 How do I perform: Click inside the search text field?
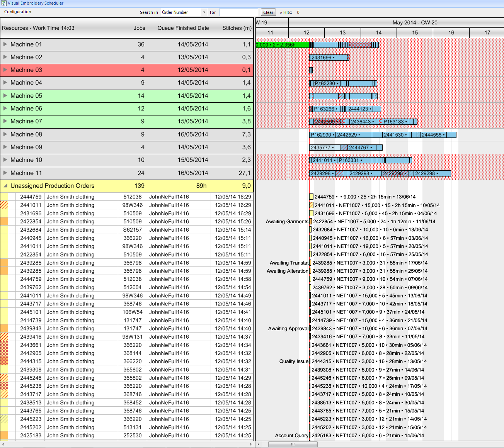click(238, 12)
